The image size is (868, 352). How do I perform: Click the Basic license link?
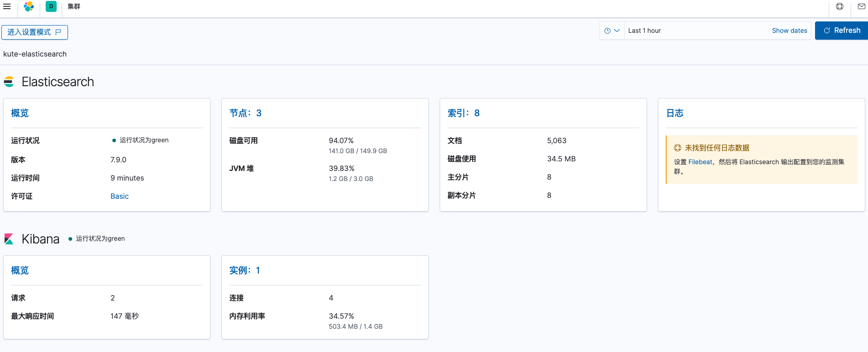(120, 196)
